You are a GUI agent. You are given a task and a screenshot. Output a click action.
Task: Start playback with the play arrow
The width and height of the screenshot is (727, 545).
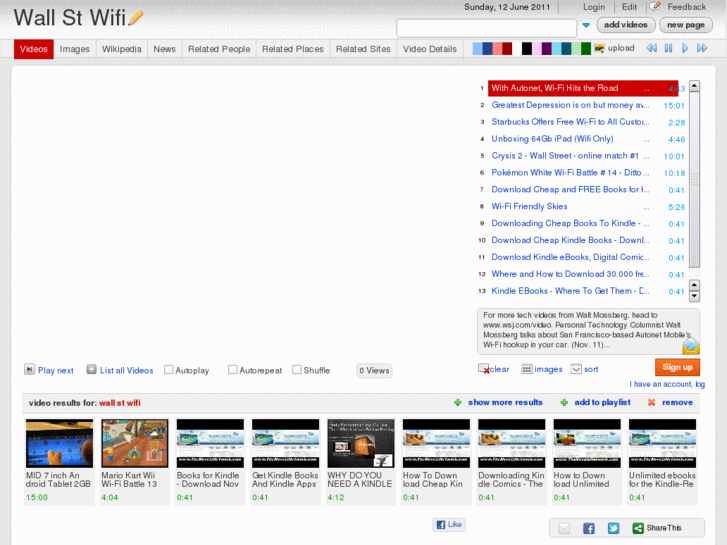(x=685, y=48)
